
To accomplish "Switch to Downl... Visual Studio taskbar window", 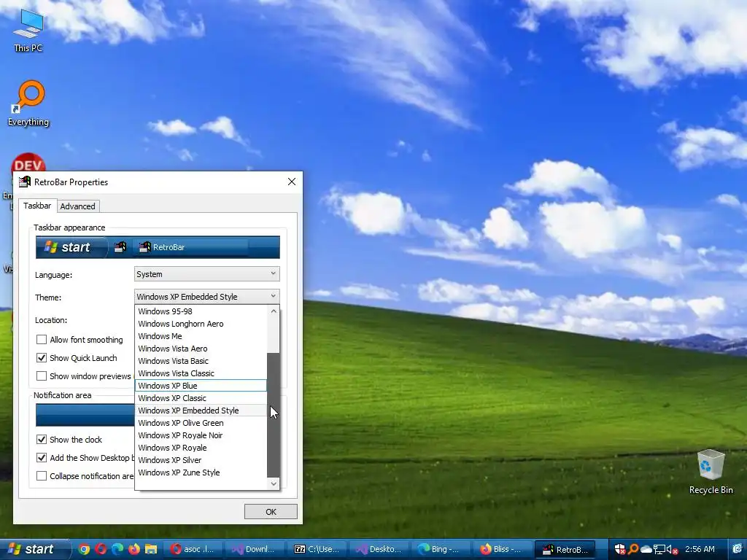I will coord(254,549).
